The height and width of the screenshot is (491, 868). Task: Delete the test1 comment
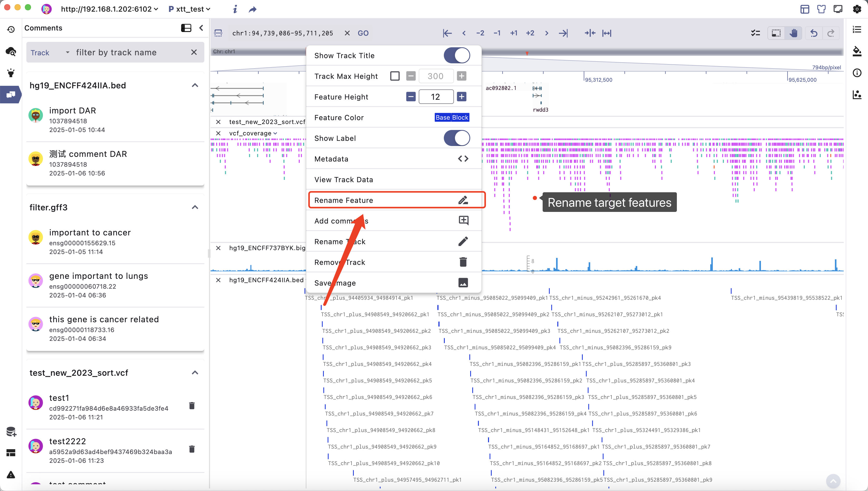click(x=192, y=405)
